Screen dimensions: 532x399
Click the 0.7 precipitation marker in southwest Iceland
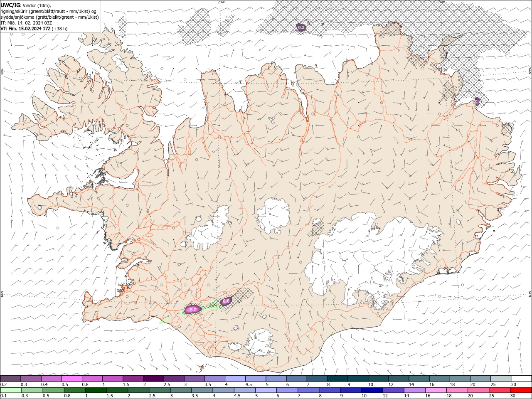pos(193,309)
